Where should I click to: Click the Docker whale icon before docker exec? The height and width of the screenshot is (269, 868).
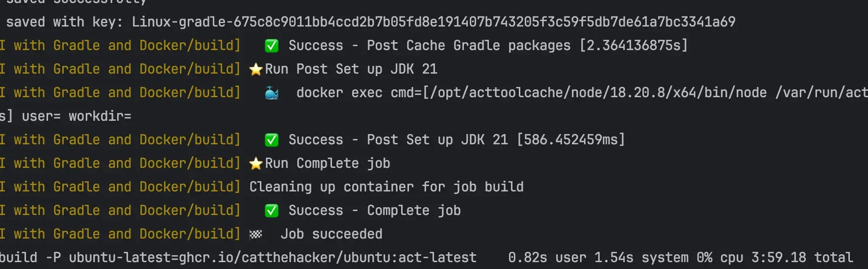272,93
